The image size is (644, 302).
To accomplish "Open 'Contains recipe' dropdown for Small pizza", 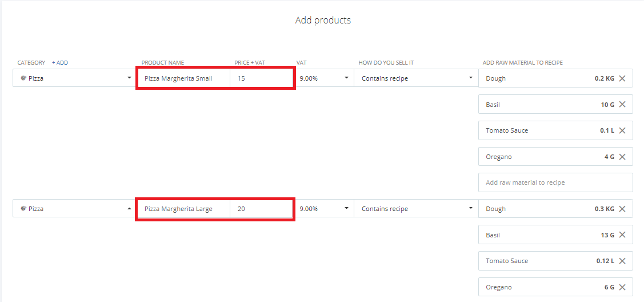I will (415, 78).
